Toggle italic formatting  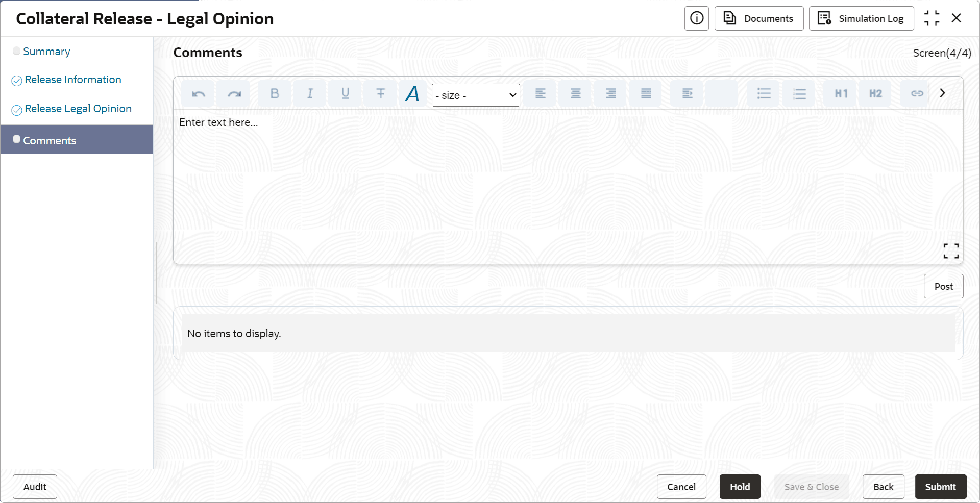[x=310, y=93]
